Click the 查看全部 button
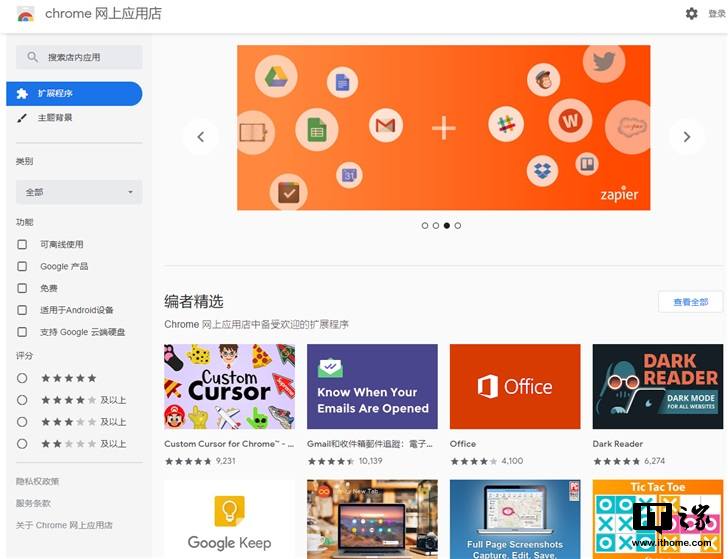The height and width of the screenshot is (559, 728). pos(690,302)
